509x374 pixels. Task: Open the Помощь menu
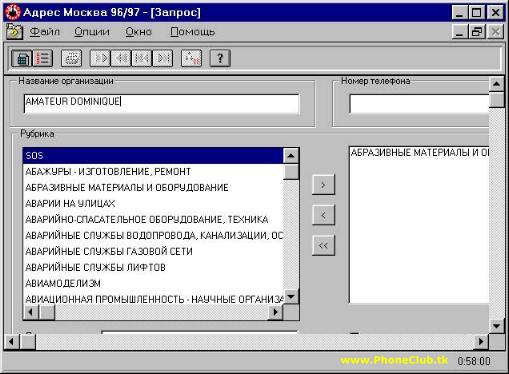point(192,32)
